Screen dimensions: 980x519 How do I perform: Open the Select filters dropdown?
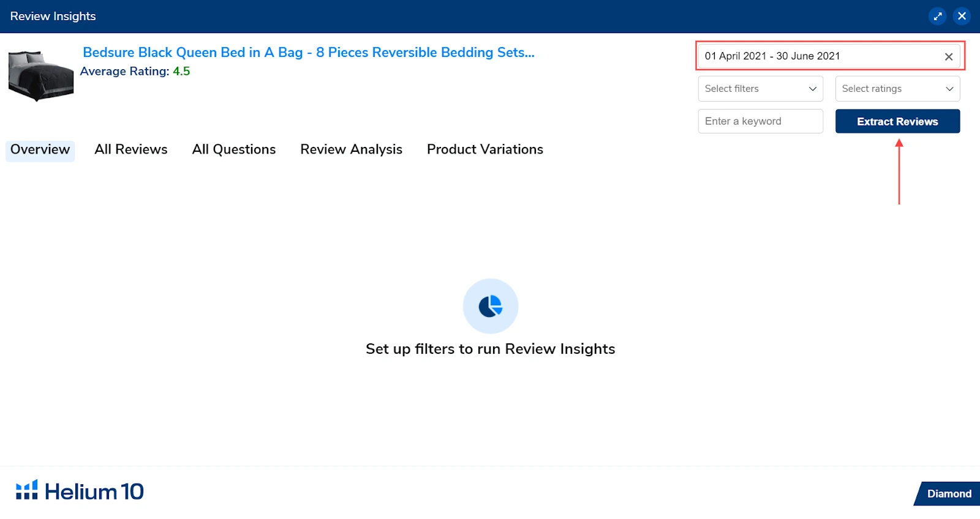(x=760, y=89)
